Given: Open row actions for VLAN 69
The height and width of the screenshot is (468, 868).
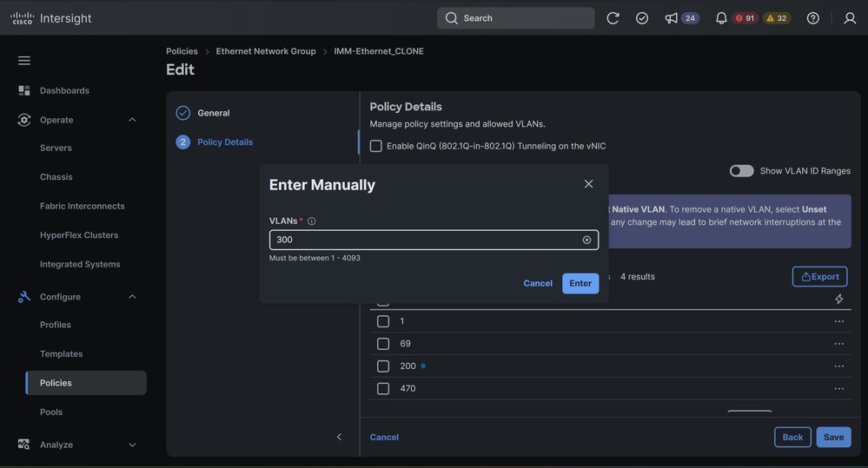Looking at the screenshot, I should (839, 344).
